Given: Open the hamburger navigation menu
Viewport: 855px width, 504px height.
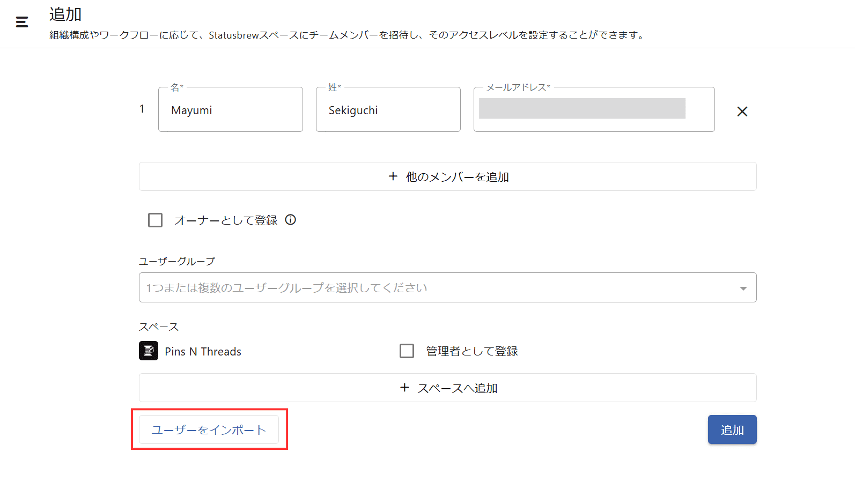Looking at the screenshot, I should point(22,22).
